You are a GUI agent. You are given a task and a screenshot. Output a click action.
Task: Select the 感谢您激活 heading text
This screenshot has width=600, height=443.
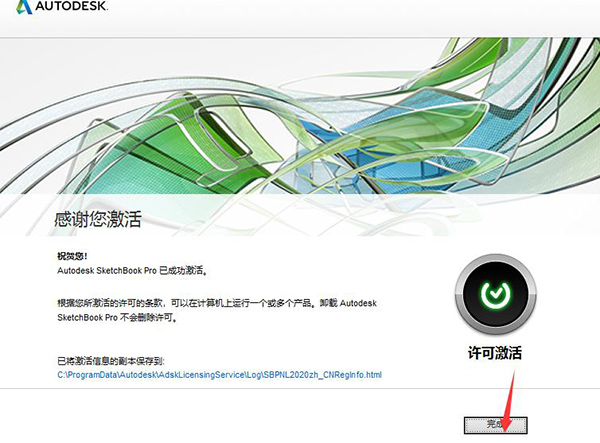(x=98, y=219)
